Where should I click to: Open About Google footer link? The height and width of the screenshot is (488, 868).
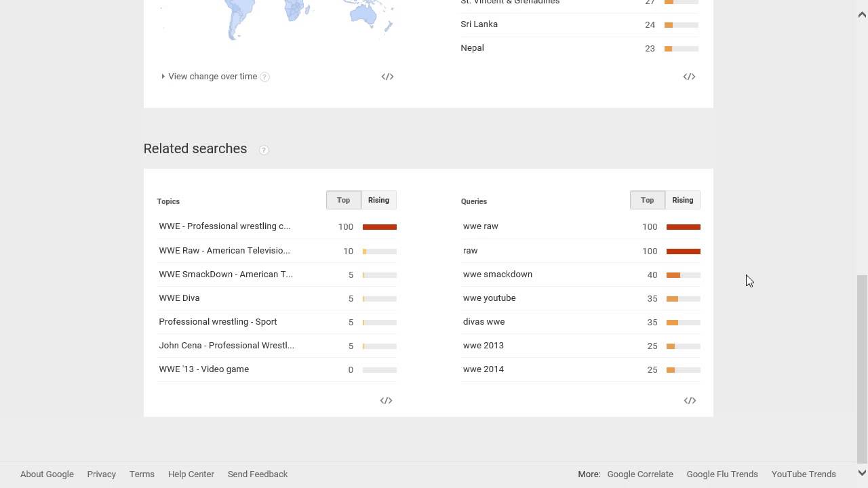coord(47,474)
